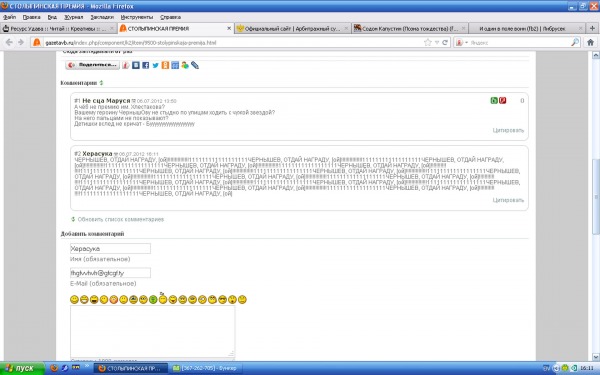Click Обновить список комментариев link

point(121,219)
